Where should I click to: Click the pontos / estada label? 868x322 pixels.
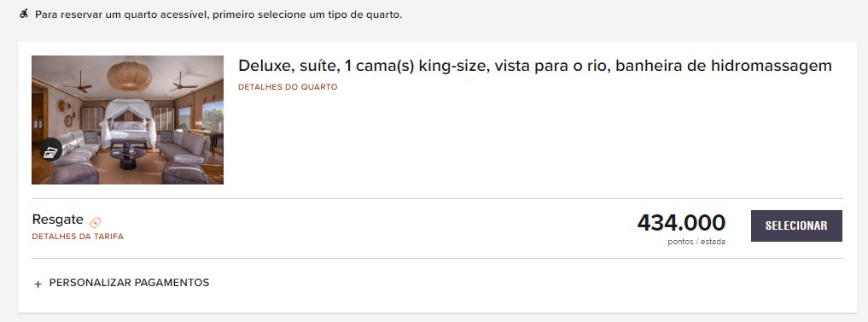(x=696, y=242)
